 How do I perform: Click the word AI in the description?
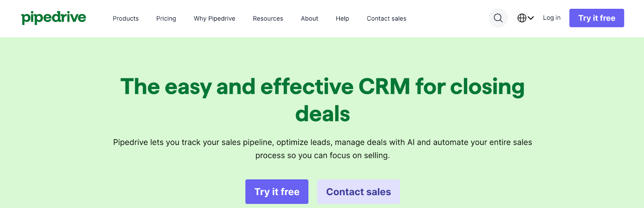411,142
